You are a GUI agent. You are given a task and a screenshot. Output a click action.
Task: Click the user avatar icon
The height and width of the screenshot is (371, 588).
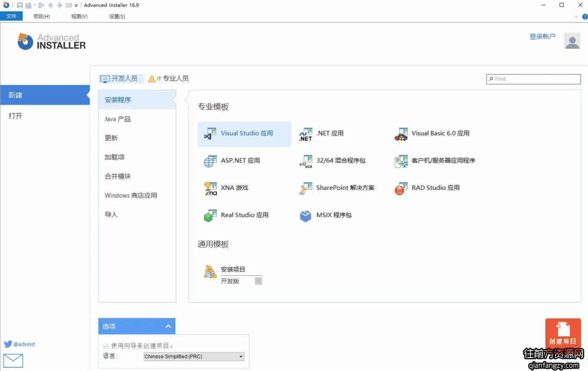pyautogui.click(x=572, y=41)
